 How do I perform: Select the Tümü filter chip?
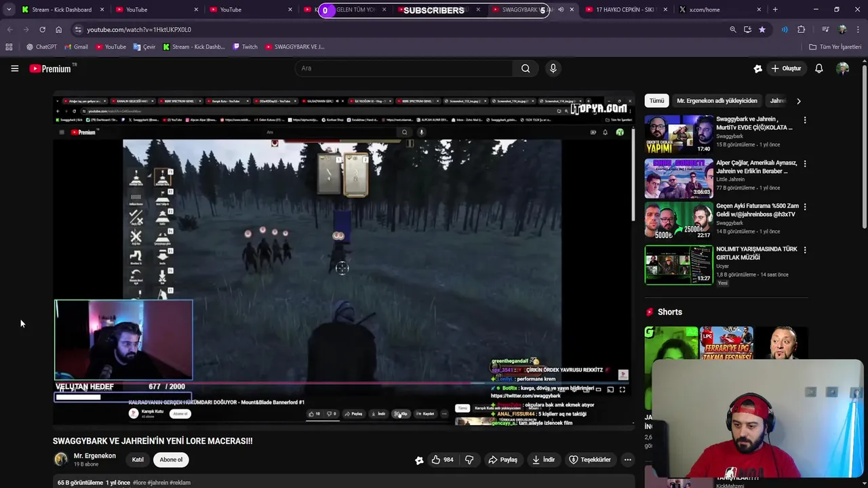click(657, 101)
